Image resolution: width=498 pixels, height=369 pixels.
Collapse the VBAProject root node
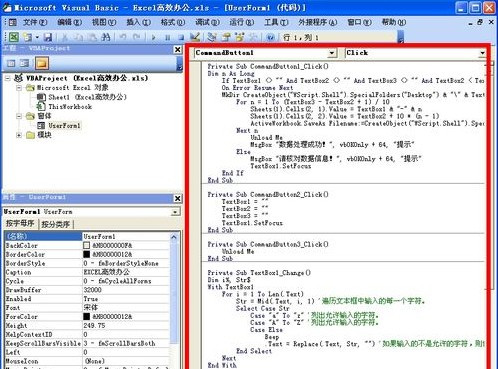pyautogui.click(x=8, y=79)
